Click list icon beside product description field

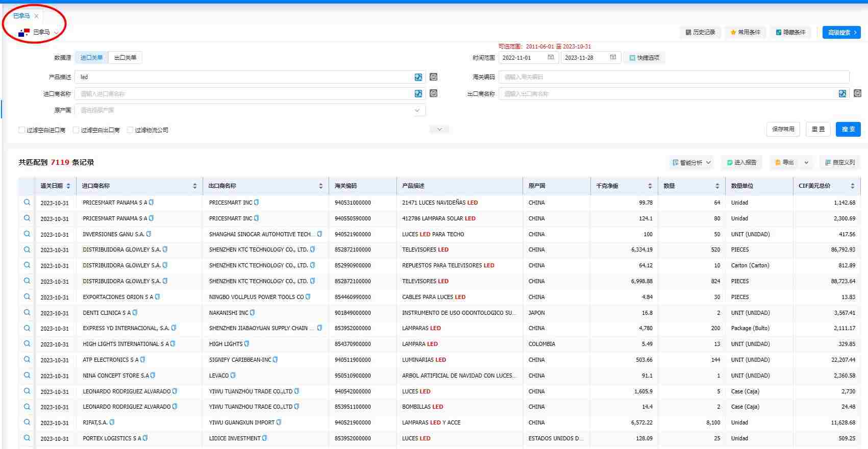pos(434,77)
